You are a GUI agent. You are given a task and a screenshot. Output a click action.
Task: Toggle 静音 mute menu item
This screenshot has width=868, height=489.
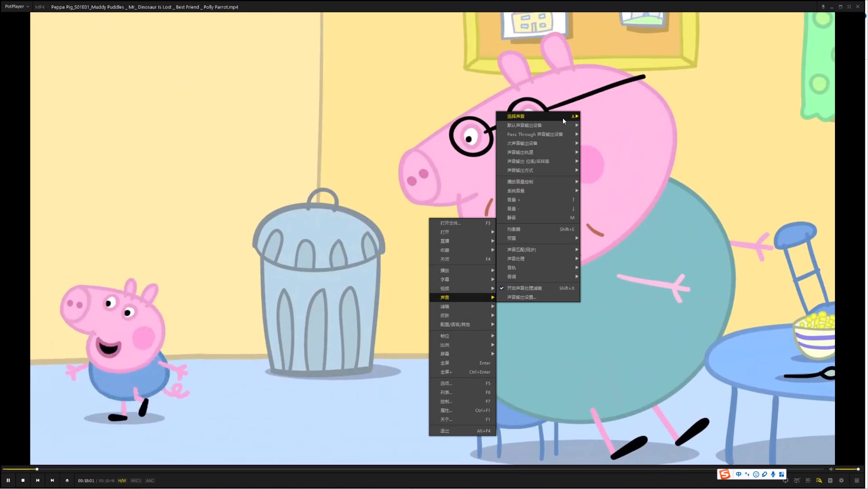coord(538,218)
